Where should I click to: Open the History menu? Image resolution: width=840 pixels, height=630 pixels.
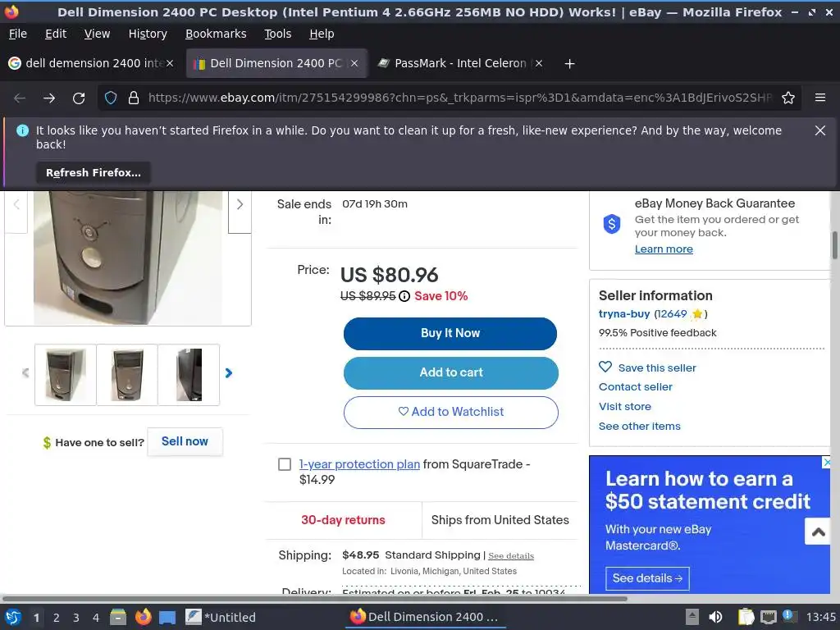[x=148, y=34]
